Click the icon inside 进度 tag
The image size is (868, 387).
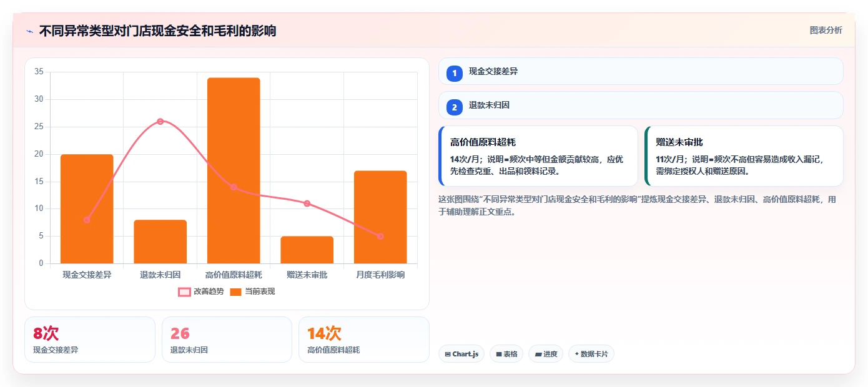[x=538, y=355]
